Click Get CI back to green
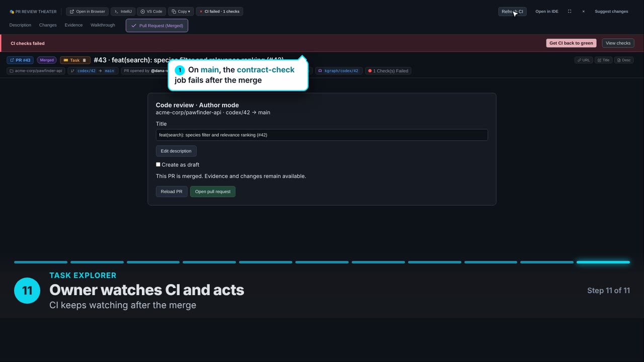 point(571,43)
